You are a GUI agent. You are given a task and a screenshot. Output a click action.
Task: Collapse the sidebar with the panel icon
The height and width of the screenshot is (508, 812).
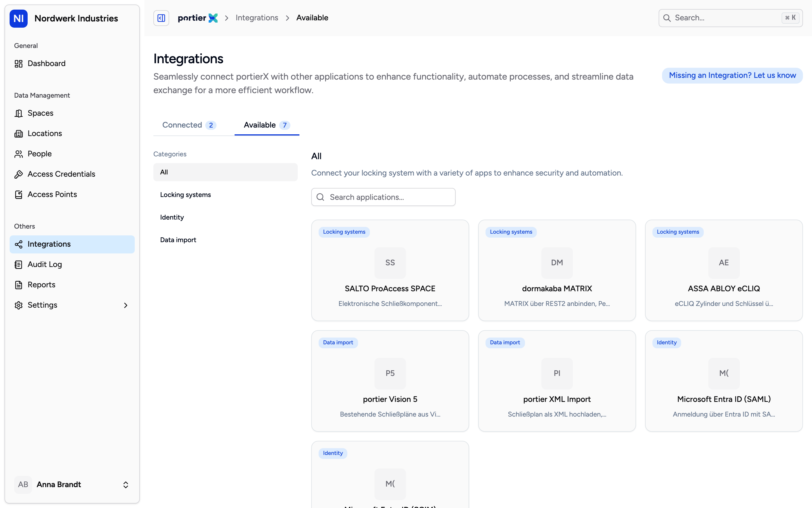(x=161, y=18)
